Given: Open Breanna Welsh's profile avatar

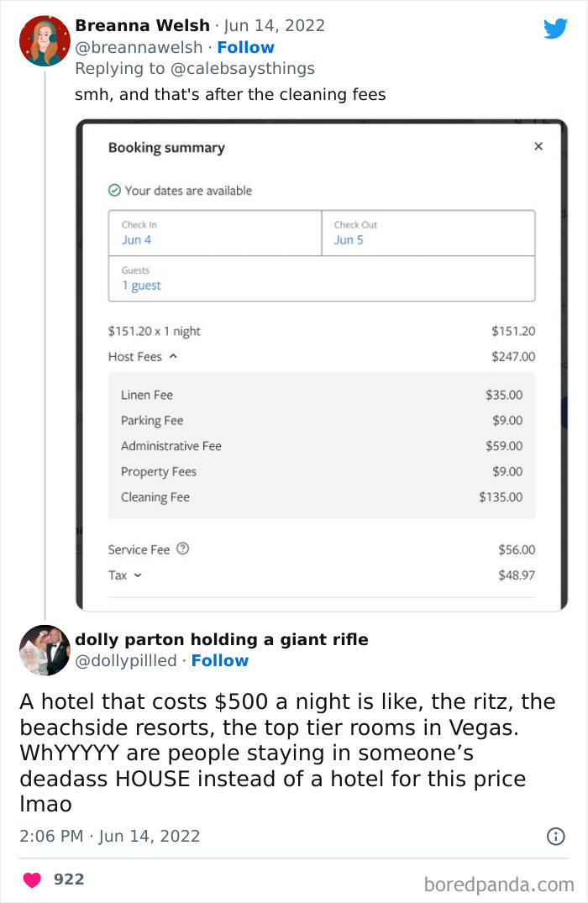Looking at the screenshot, I should [x=44, y=39].
